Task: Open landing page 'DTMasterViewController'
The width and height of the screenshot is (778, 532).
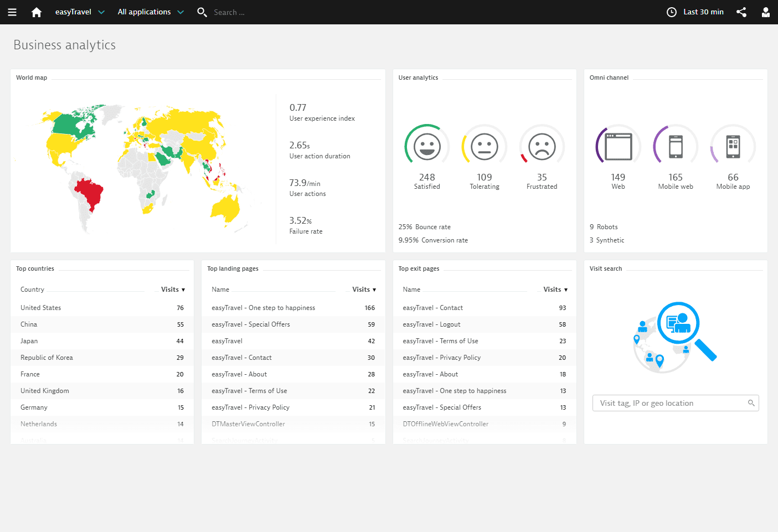Action: (x=248, y=424)
